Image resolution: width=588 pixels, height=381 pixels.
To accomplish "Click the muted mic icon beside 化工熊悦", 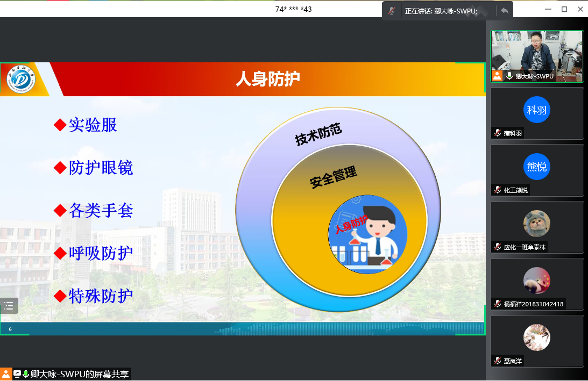I will (x=498, y=190).
